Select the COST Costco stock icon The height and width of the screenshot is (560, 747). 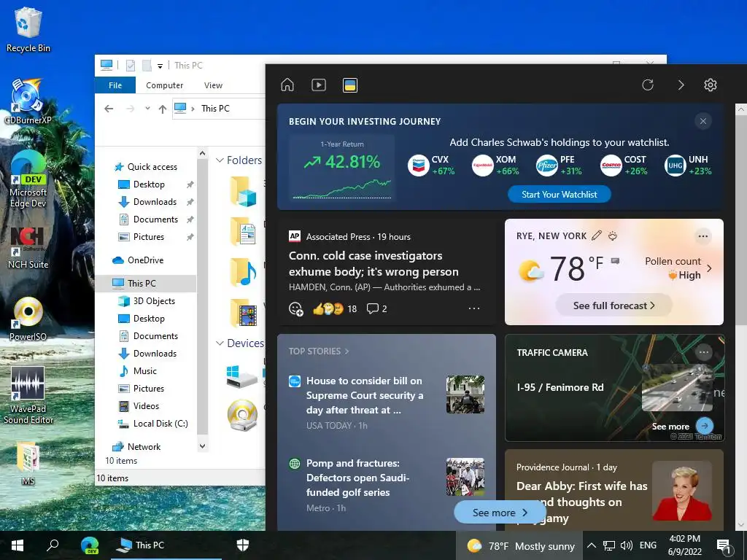coord(611,166)
